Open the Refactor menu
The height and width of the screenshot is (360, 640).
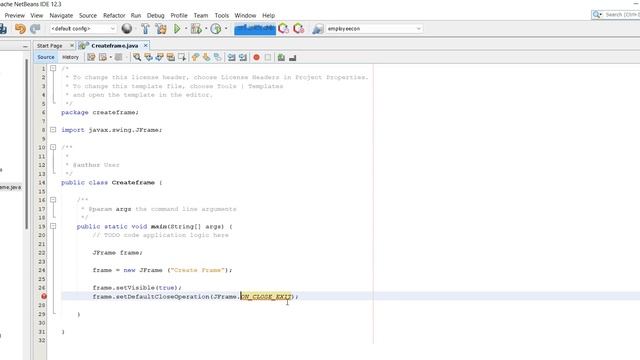pos(114,16)
